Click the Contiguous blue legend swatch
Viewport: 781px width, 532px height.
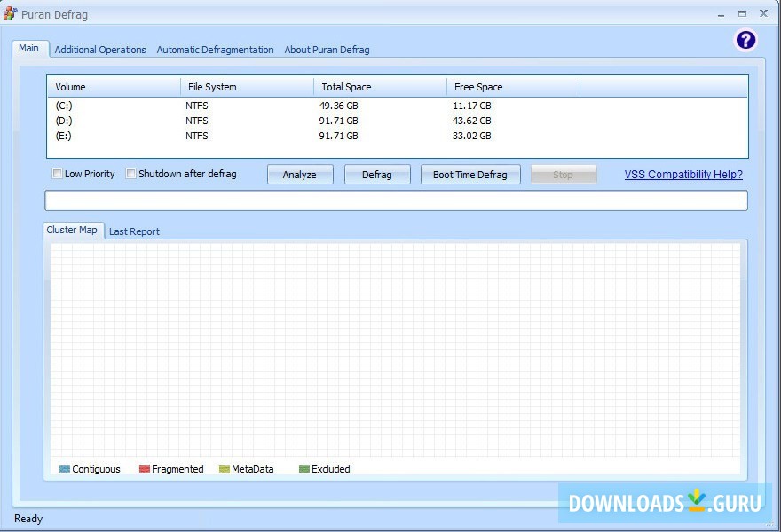click(65, 469)
